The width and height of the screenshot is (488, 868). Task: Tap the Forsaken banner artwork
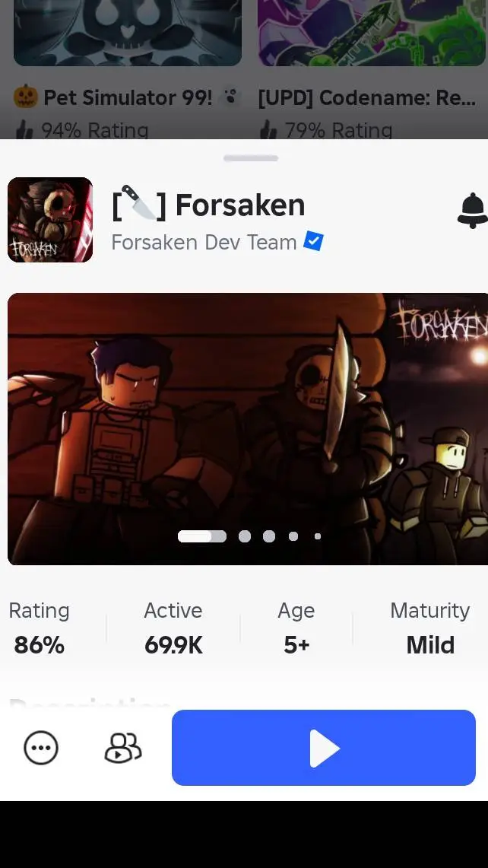click(249, 428)
